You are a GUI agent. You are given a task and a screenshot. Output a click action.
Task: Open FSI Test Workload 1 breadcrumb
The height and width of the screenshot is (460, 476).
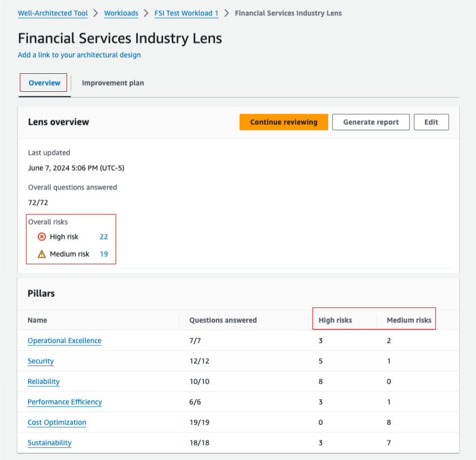(x=186, y=13)
